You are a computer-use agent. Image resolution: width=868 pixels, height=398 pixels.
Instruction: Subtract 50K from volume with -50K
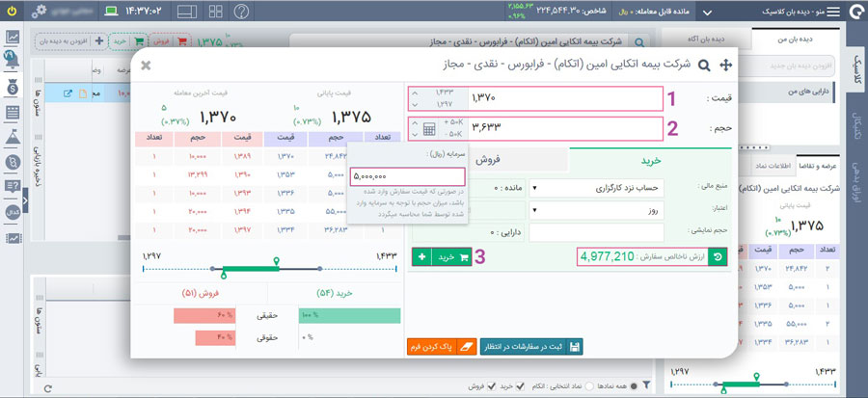pyautogui.click(x=454, y=134)
